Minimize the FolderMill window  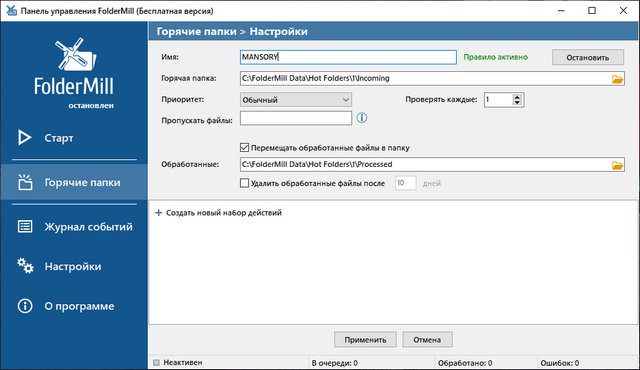pyautogui.click(x=561, y=11)
